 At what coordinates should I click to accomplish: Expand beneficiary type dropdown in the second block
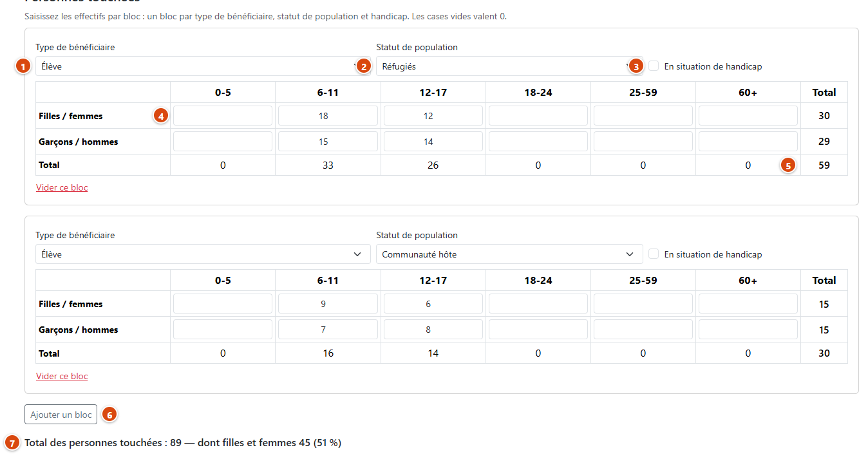point(203,254)
